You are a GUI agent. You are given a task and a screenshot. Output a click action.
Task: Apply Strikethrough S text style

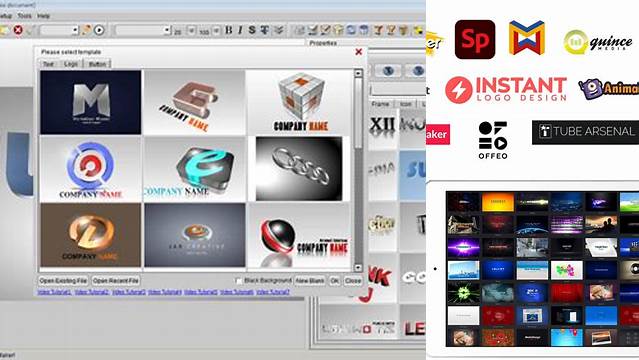[252, 30]
